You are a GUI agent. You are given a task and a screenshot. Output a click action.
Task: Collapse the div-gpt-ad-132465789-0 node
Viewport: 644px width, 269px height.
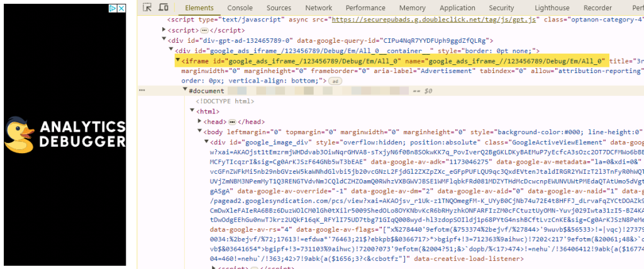pyautogui.click(x=164, y=40)
